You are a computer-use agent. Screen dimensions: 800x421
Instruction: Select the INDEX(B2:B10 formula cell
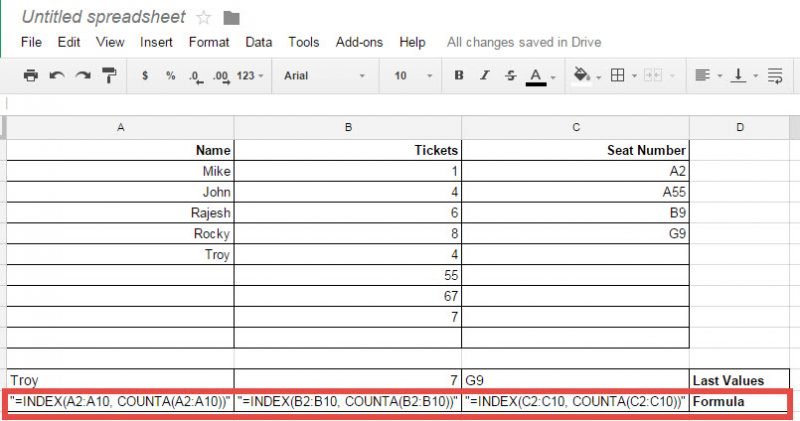click(348, 401)
